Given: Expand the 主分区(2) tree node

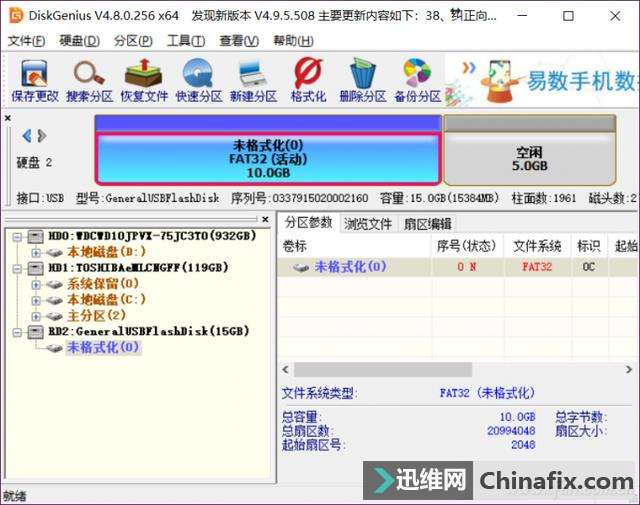Looking at the screenshot, I should pos(36,316).
